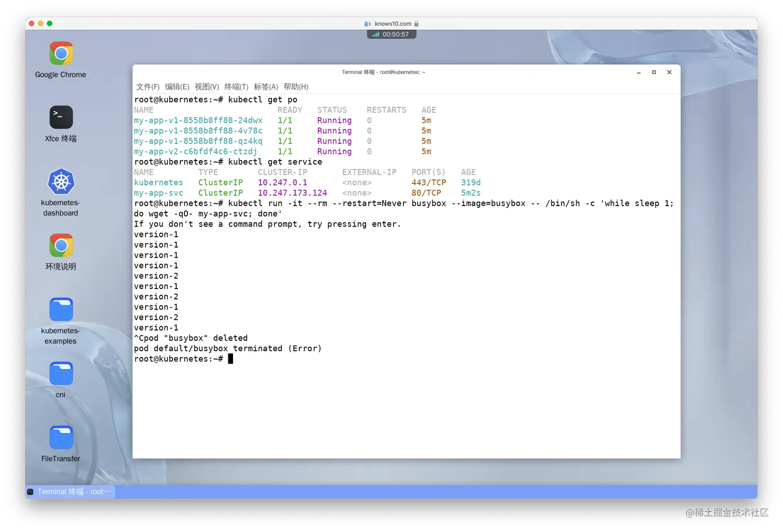Open the kubernetes-examples folder

tap(61, 310)
